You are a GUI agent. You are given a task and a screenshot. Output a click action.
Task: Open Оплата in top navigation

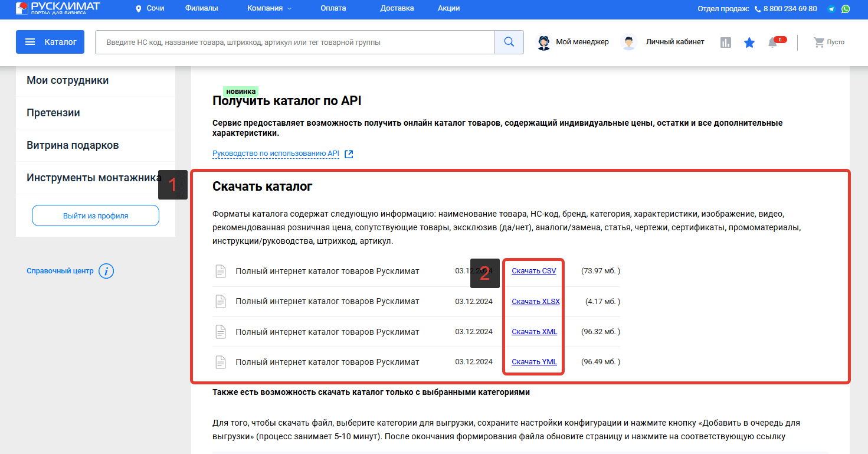[x=333, y=8]
